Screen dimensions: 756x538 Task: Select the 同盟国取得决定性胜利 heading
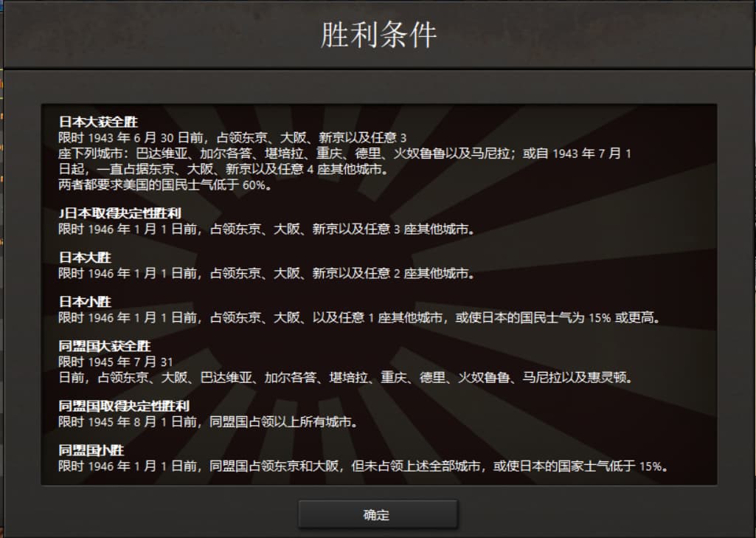tap(124, 406)
